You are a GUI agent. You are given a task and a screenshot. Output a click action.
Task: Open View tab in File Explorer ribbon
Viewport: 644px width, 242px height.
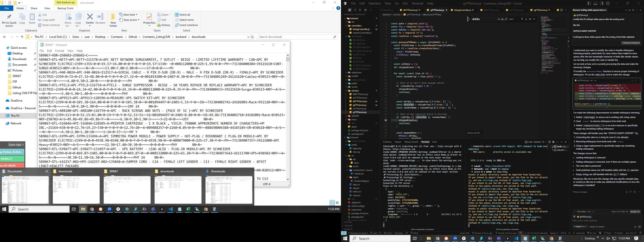point(47,8)
